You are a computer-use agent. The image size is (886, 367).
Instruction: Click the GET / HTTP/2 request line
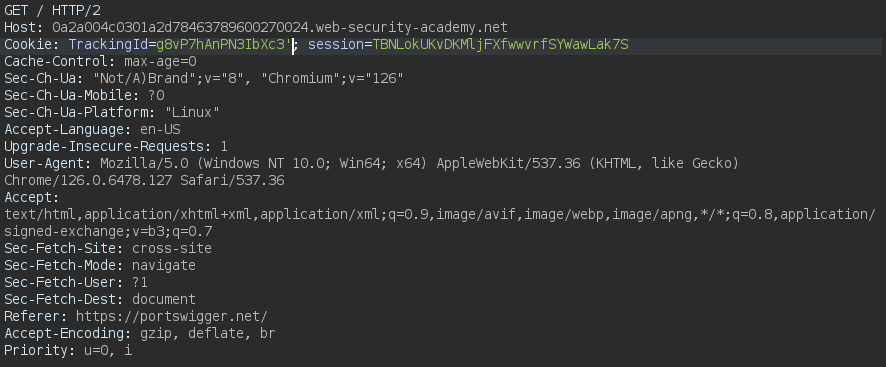tap(53, 11)
